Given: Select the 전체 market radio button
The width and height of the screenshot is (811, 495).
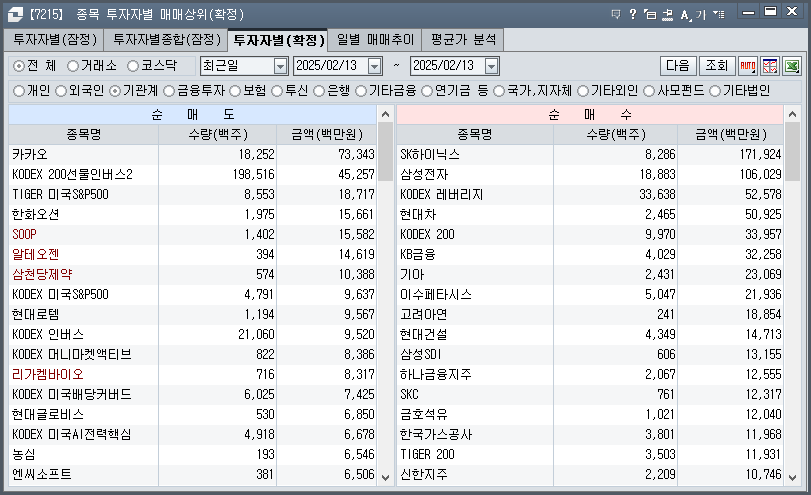Looking at the screenshot, I should (19, 66).
